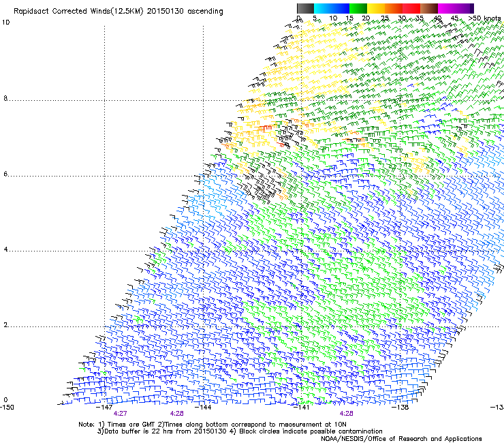The width and height of the screenshot is (504, 443).
Task: Click the brown 35-40 knots legend segment
Action: click(429, 8)
